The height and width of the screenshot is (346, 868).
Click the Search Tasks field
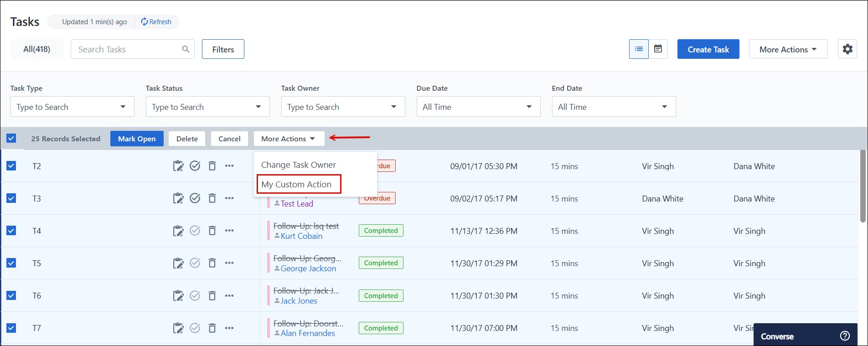click(x=133, y=49)
